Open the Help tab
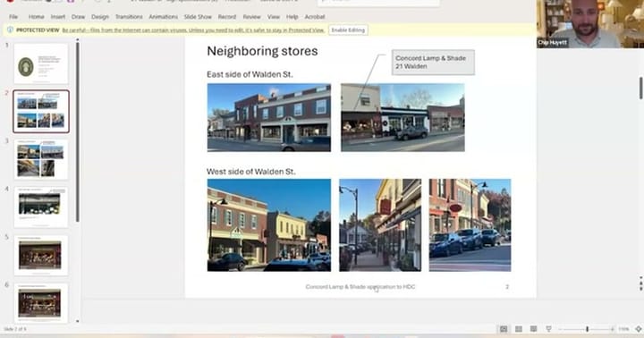This screenshot has height=338, width=644. tap(292, 17)
